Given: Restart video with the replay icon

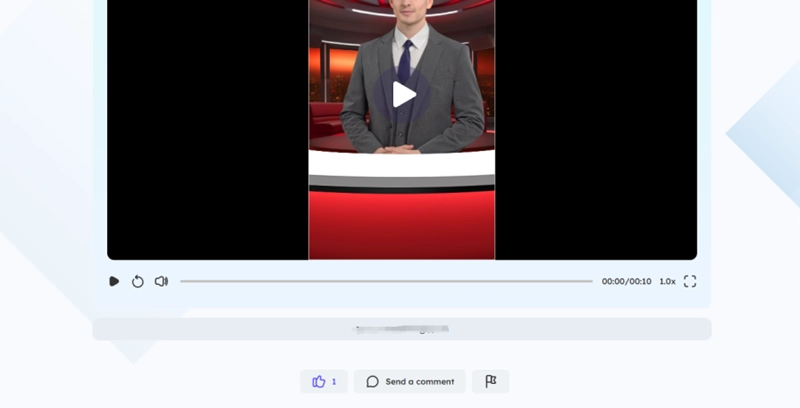Looking at the screenshot, I should click(138, 282).
